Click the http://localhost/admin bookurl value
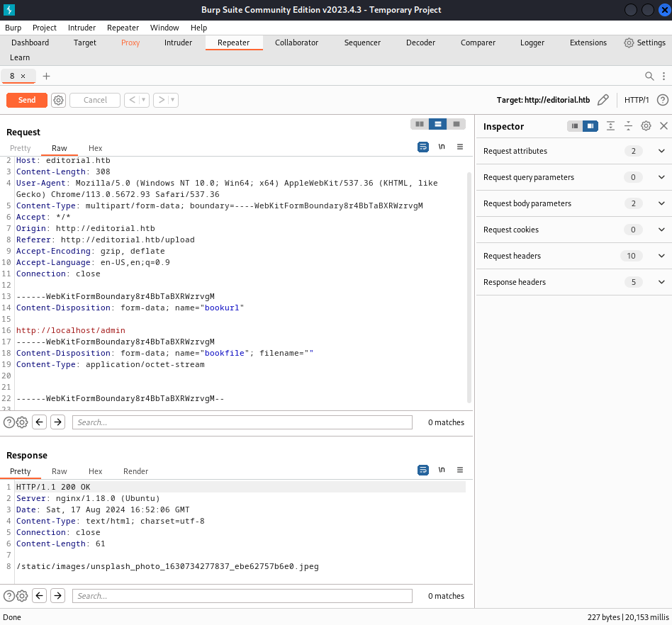 71,331
